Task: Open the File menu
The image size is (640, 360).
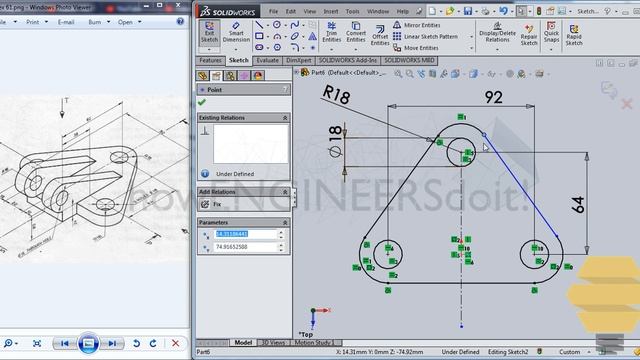Action: coord(273,11)
